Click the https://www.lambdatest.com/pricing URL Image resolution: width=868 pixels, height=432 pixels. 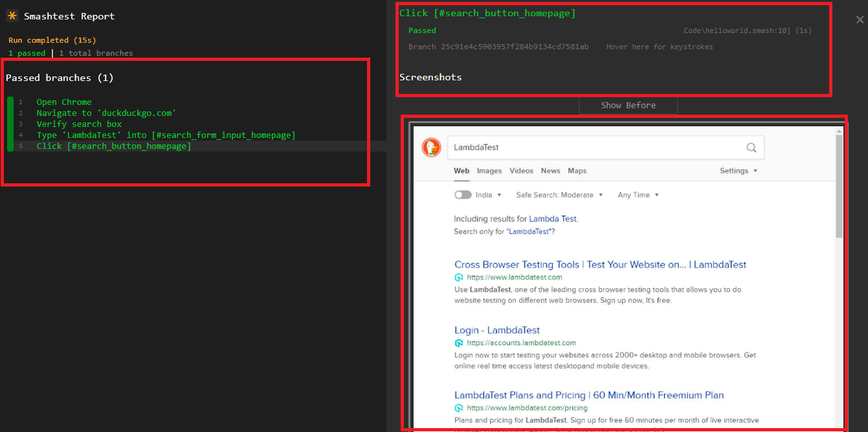(x=527, y=408)
